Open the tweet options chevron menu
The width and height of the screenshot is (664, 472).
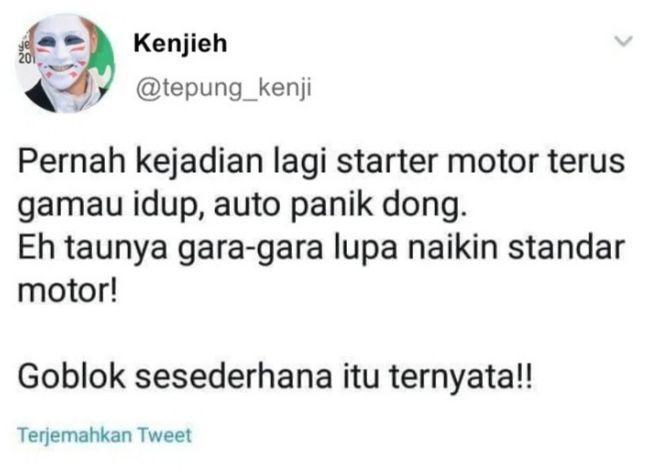click(623, 41)
